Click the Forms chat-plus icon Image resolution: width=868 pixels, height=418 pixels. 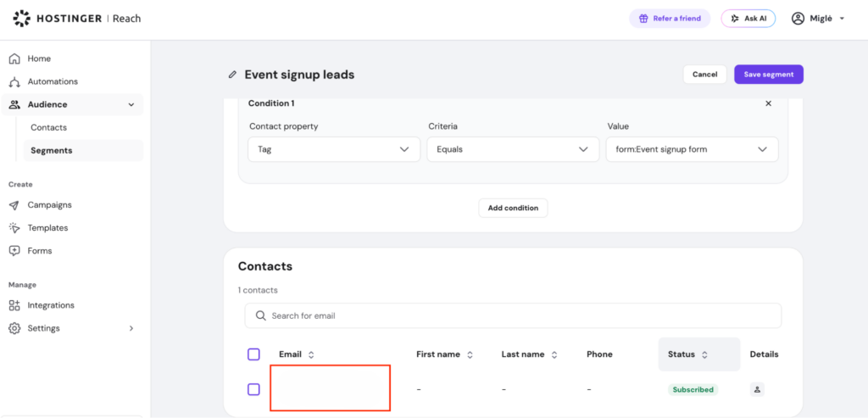click(x=15, y=251)
